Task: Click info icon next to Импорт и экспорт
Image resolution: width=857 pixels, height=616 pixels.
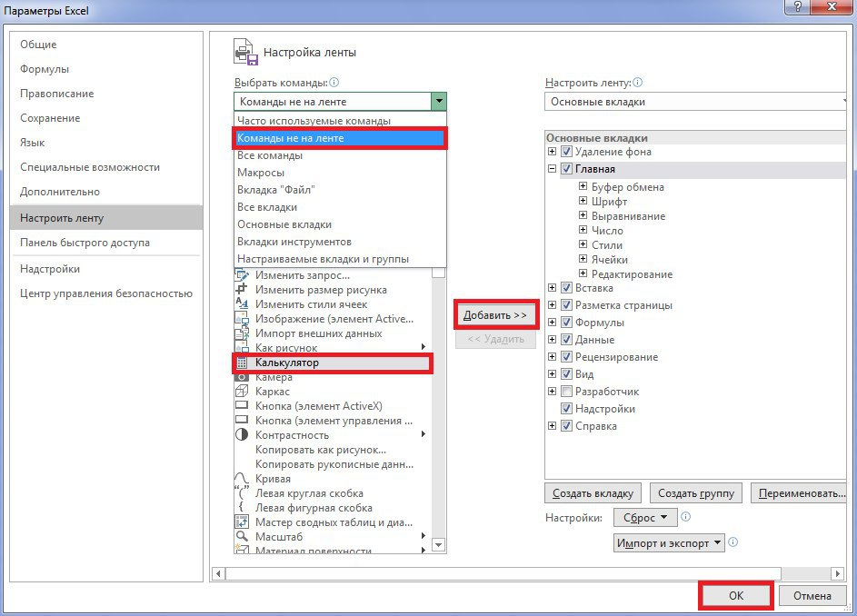Action: click(x=733, y=542)
